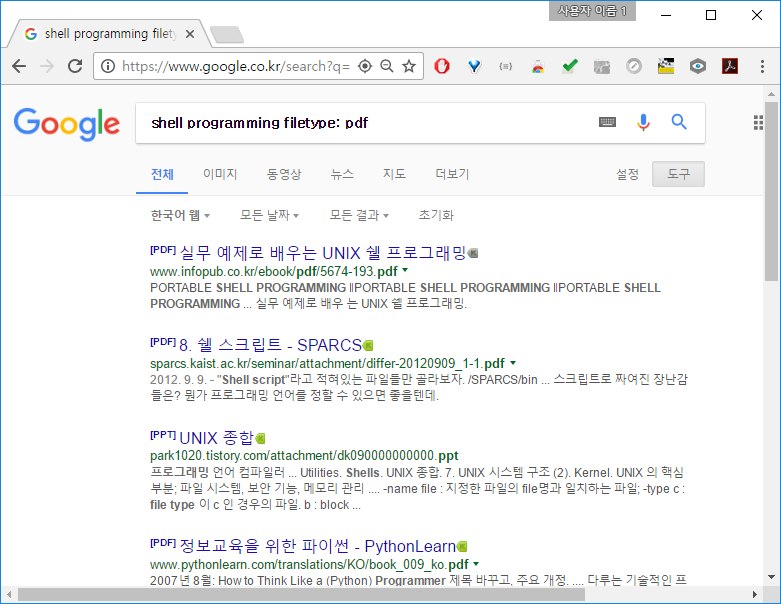Click the zoom magnifier icon in the address bar

(387, 66)
